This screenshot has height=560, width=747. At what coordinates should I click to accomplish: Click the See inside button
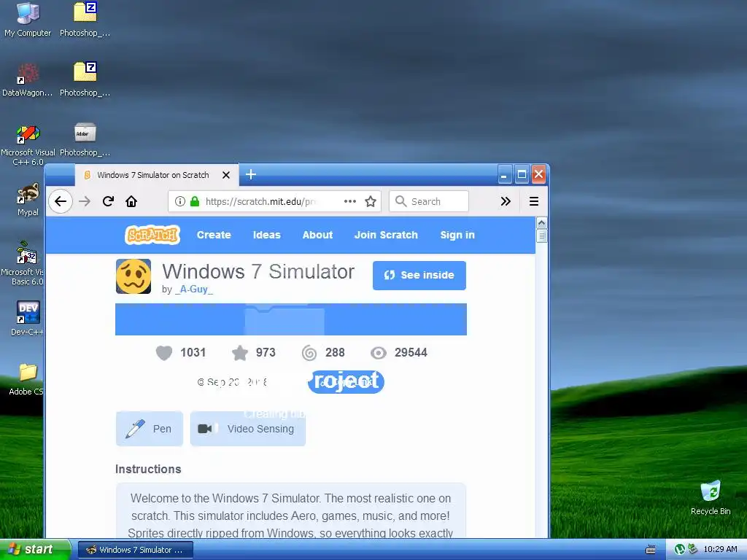(x=419, y=275)
